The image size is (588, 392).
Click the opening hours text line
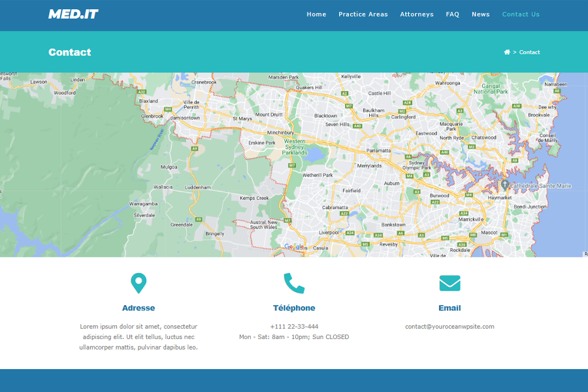tap(294, 337)
